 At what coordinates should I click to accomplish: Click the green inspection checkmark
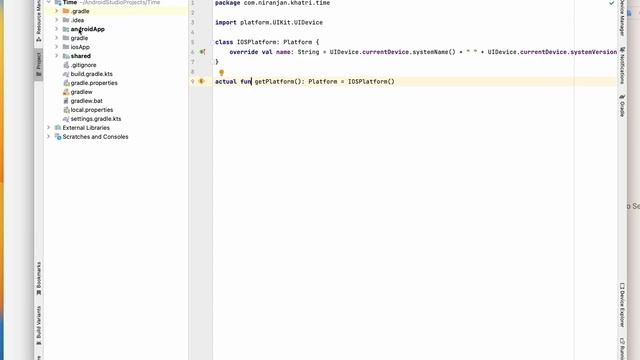point(611,3)
